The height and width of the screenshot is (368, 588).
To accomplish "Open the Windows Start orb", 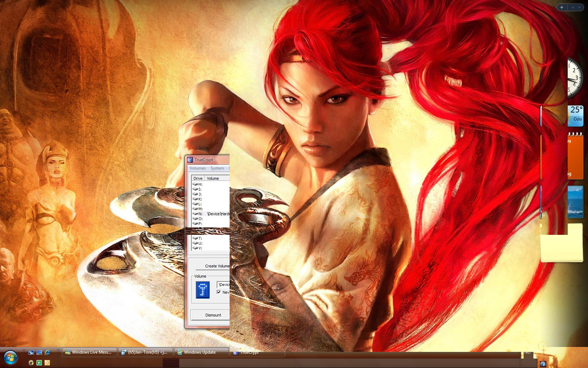I will (10, 358).
